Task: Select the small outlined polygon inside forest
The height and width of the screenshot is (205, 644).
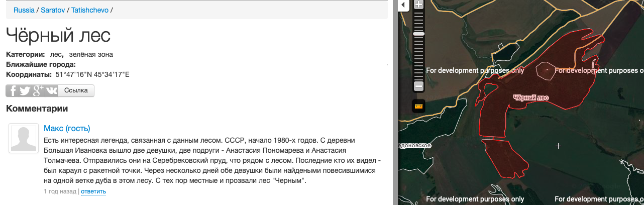Action: pos(546,71)
